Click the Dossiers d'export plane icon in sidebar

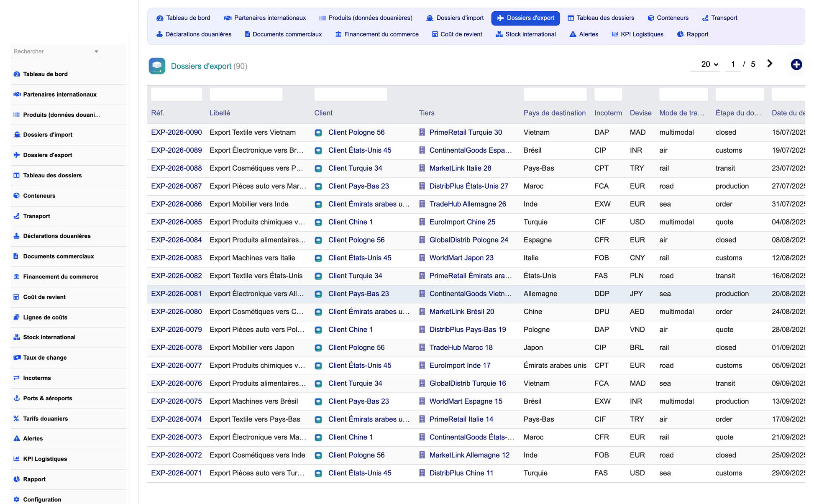[17, 155]
